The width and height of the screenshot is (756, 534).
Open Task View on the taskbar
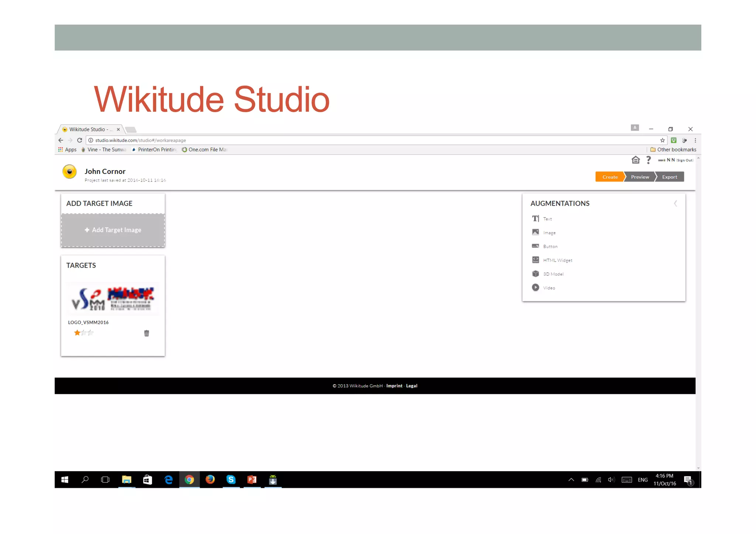105,479
